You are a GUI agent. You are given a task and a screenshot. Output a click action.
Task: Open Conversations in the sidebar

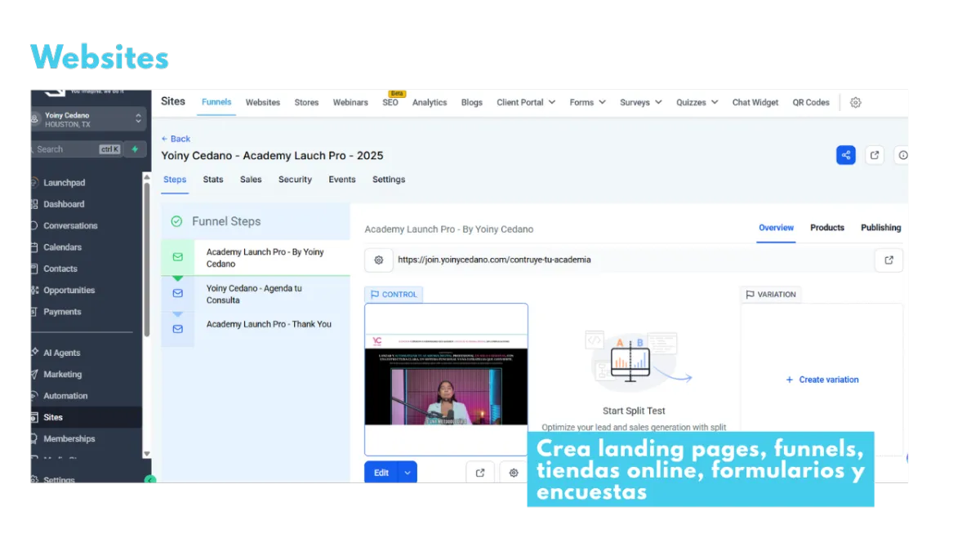coord(70,225)
